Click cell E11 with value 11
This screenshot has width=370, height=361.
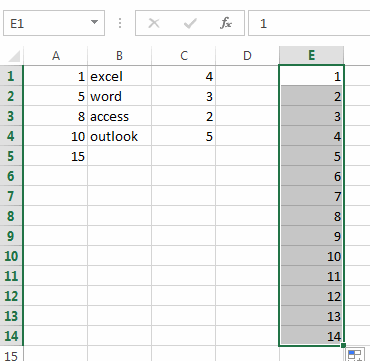tap(311, 276)
